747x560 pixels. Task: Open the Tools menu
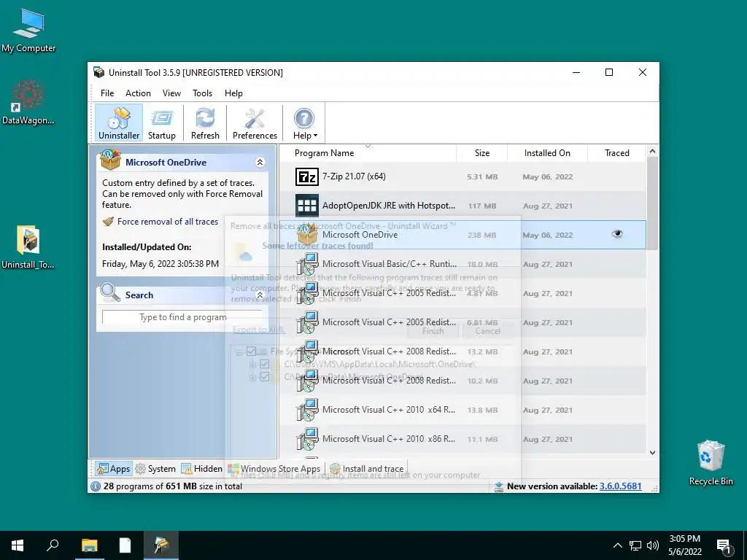click(x=203, y=93)
